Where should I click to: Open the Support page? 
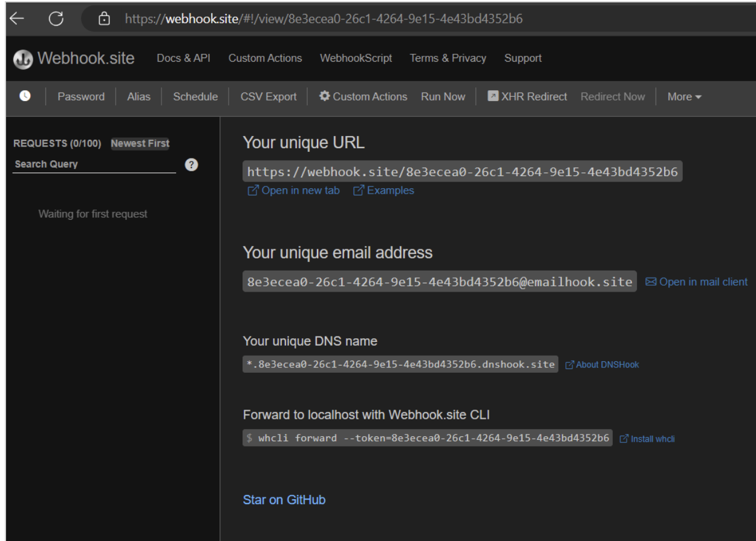click(523, 59)
